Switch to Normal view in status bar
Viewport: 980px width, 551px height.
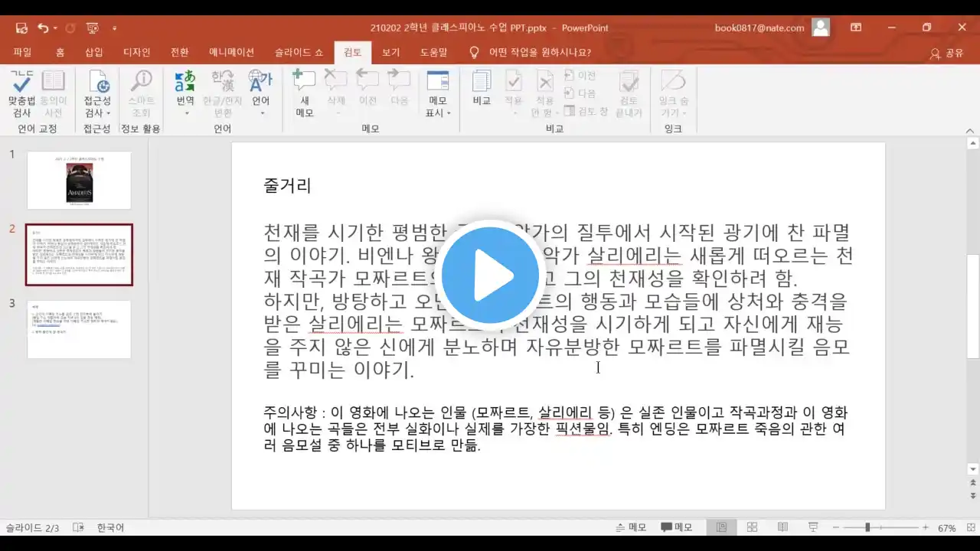(x=721, y=527)
